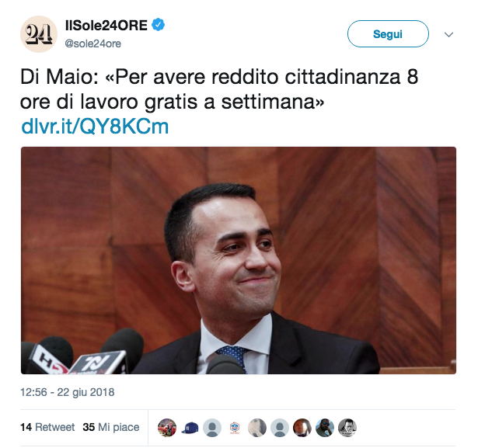Expand the tweet options chevron
Screen dimensions: 478x448
pos(448,34)
